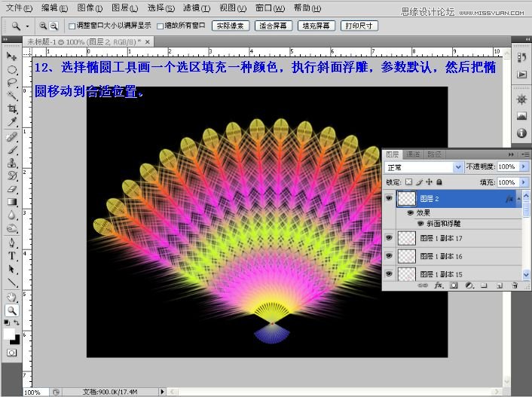Open 文件 menu

pos(20,8)
